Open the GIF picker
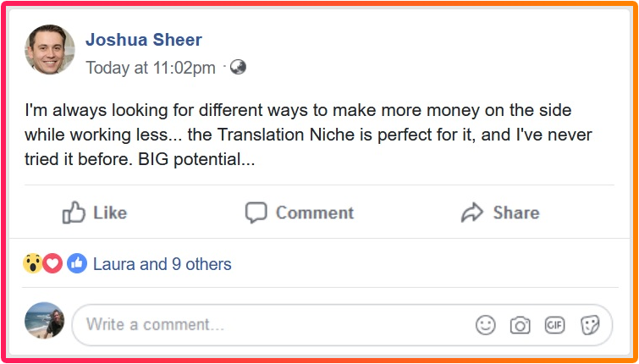Image resolution: width=639 pixels, height=364 pixels. pyautogui.click(x=554, y=324)
